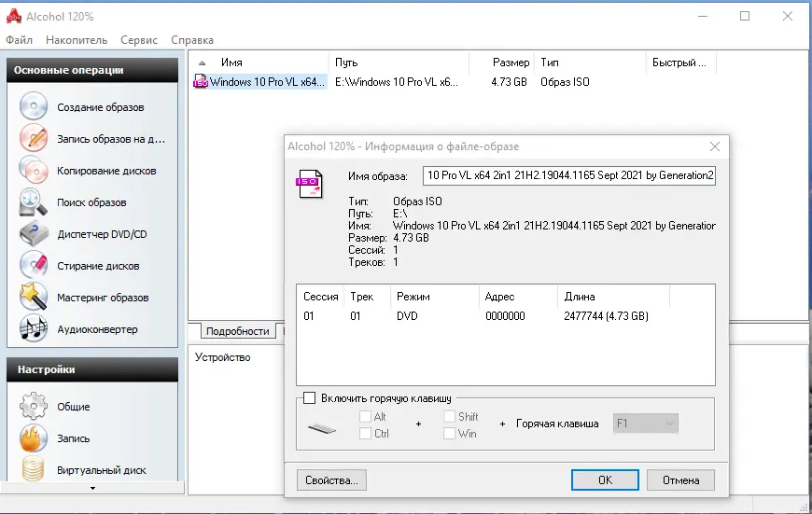
Task: Click the Устройство label in details pane
Action: tap(223, 357)
